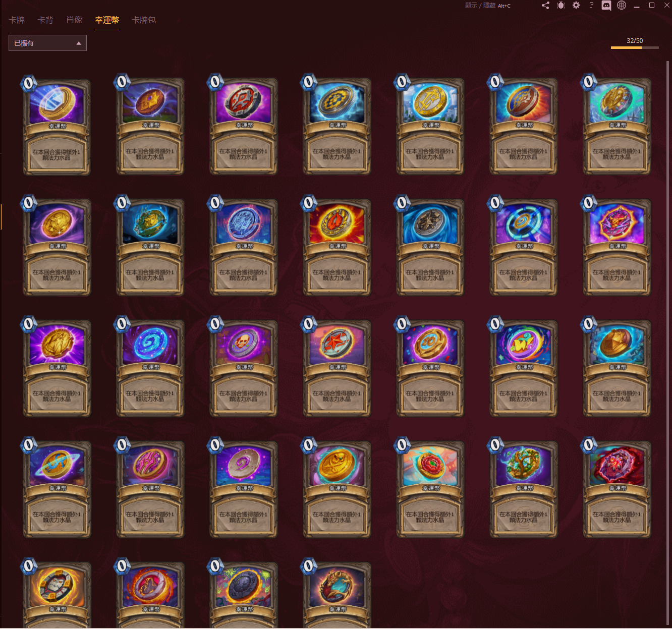Click the vertical scrollbar on right
Viewport: 672px width, 629px height.
[667, 343]
